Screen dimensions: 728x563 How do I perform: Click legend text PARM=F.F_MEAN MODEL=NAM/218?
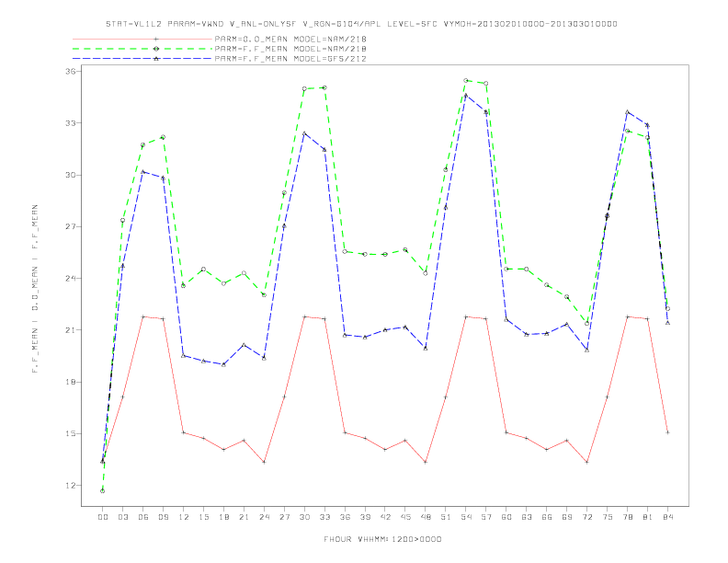290,49
